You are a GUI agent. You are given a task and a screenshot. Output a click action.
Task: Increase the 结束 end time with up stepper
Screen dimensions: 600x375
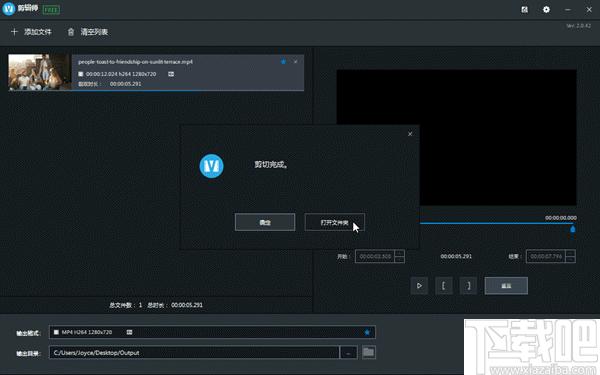click(571, 253)
